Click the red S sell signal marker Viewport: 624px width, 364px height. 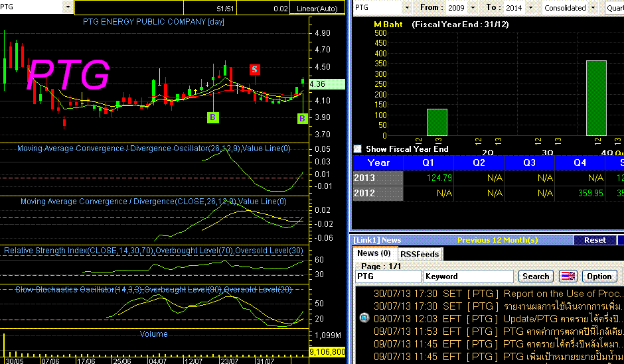tap(254, 70)
